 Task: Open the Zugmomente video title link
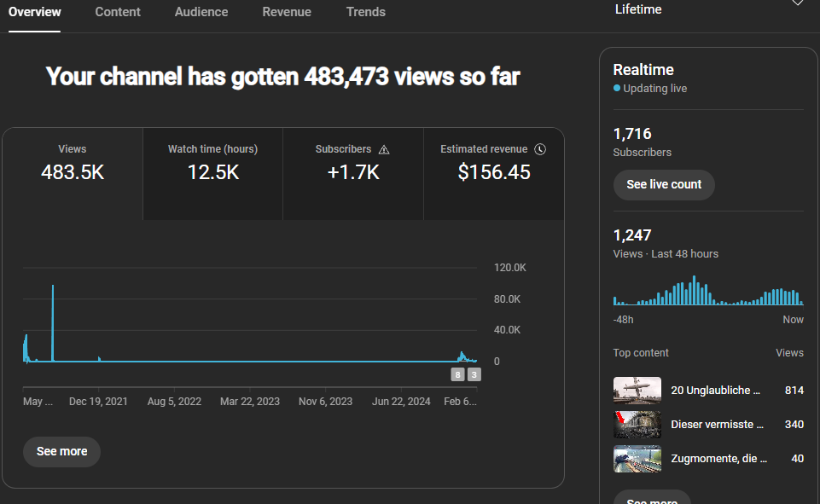coord(718,459)
